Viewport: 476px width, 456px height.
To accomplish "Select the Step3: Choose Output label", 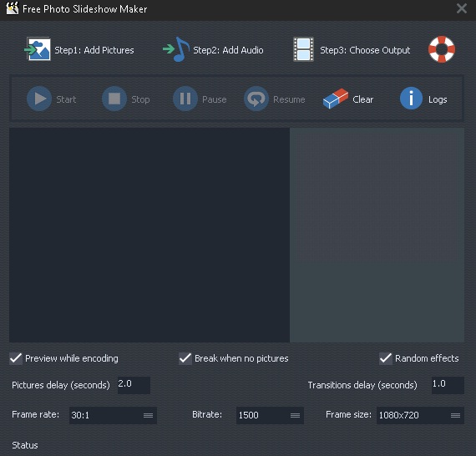I will pos(365,50).
